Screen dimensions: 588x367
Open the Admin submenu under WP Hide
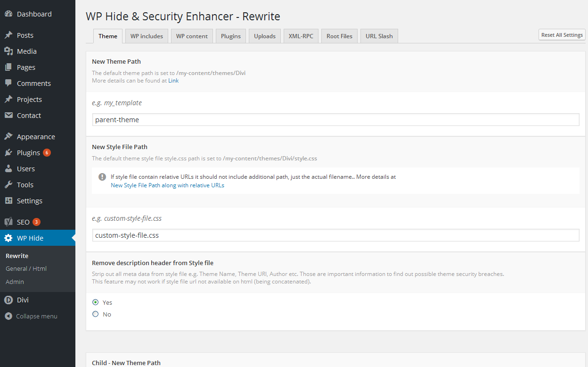15,282
